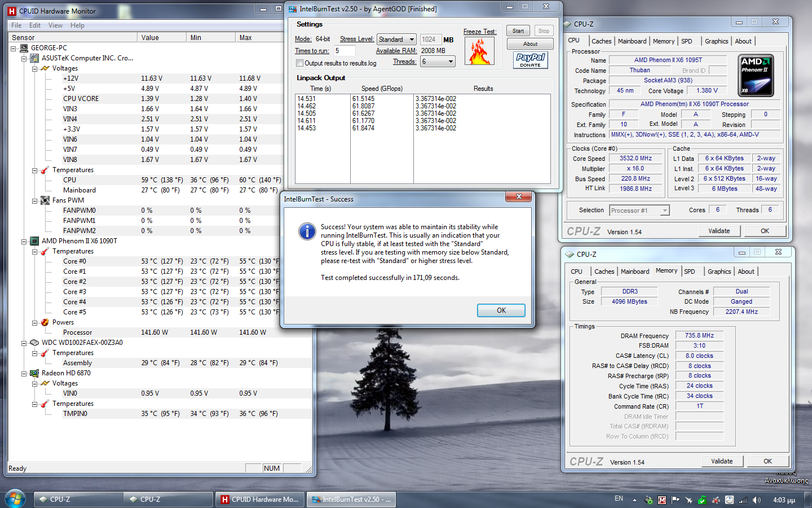Collapse the WDC WD1002FAEX-00Z3A0 node
The image size is (812, 508).
(x=24, y=343)
